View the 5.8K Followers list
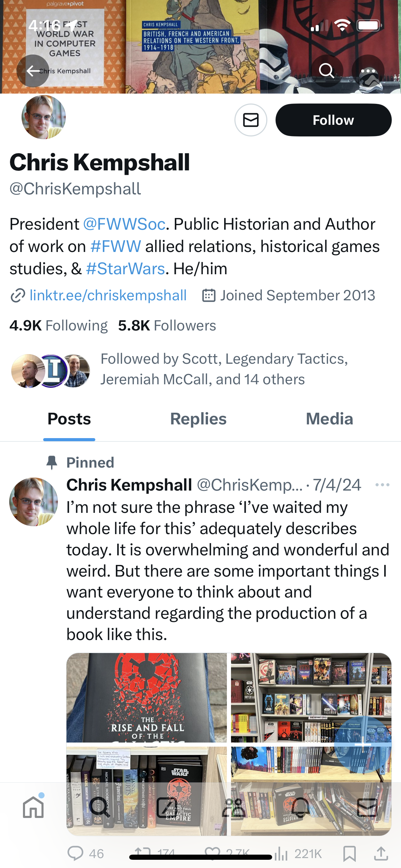Image resolution: width=401 pixels, height=868 pixels. coord(167,326)
